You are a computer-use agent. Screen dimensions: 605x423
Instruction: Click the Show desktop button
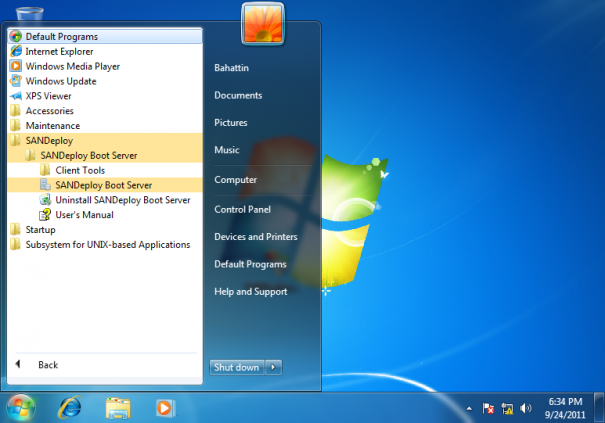(x=599, y=408)
